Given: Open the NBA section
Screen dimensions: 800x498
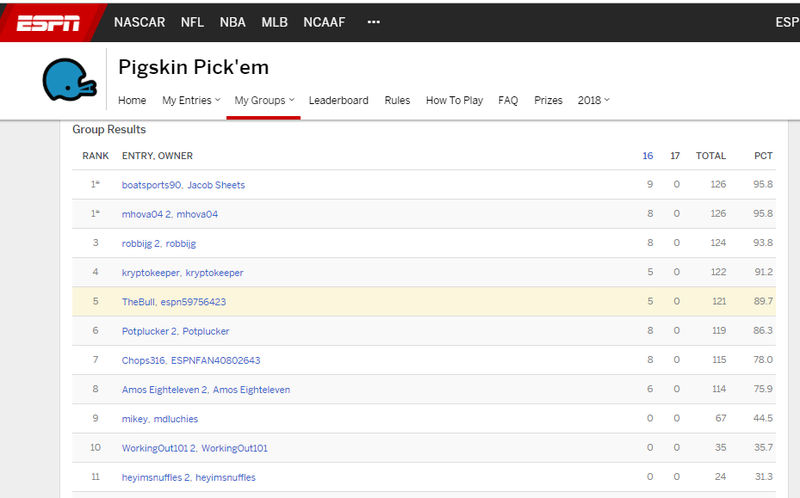Looking at the screenshot, I should 233,22.
